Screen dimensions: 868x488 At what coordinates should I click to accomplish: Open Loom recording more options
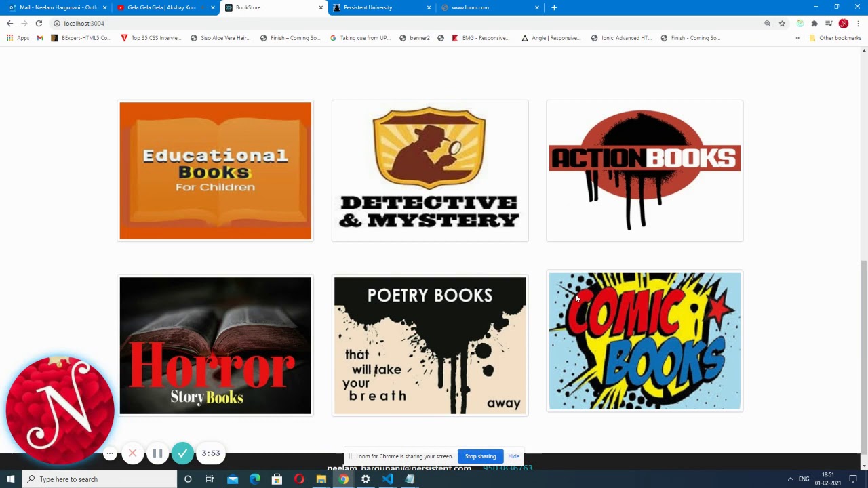coord(110,453)
